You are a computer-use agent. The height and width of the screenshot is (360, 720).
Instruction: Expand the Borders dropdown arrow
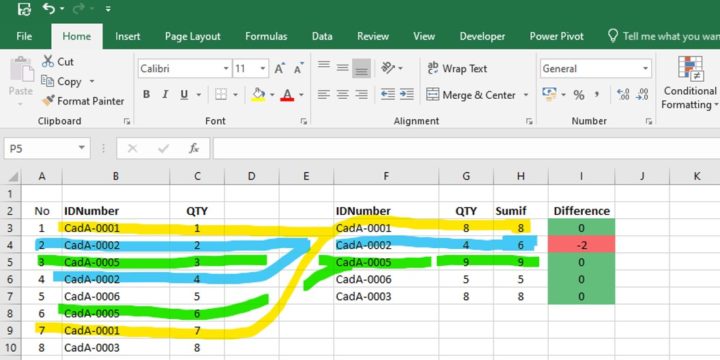click(x=236, y=95)
